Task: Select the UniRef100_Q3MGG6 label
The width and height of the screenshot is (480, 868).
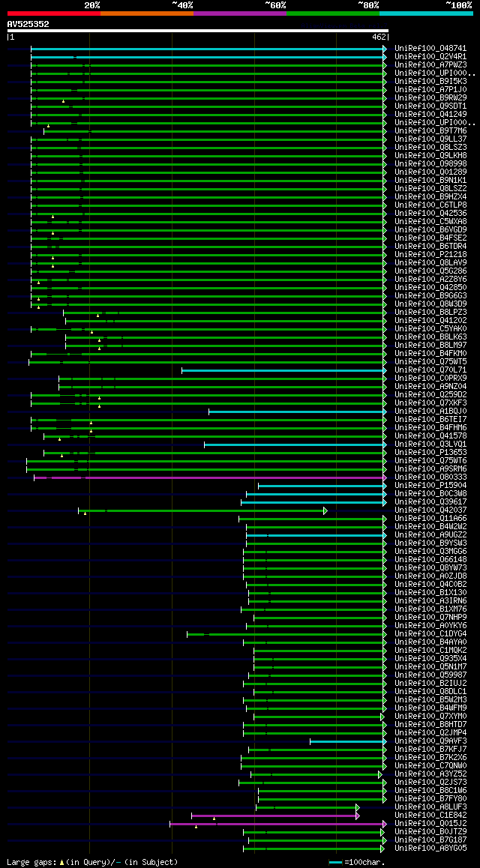Action: [430, 552]
